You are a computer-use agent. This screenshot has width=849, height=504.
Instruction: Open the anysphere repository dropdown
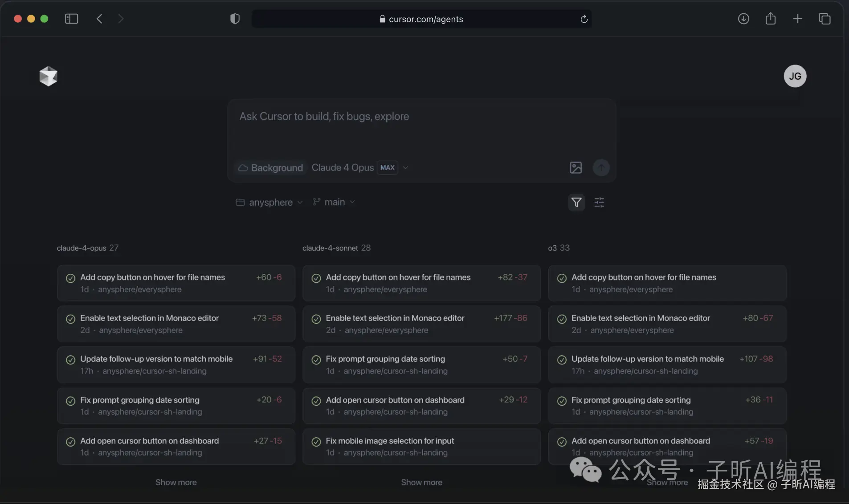269,203
